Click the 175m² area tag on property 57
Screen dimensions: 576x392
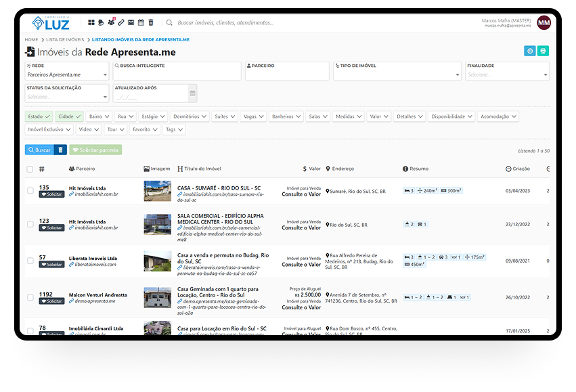(x=474, y=257)
